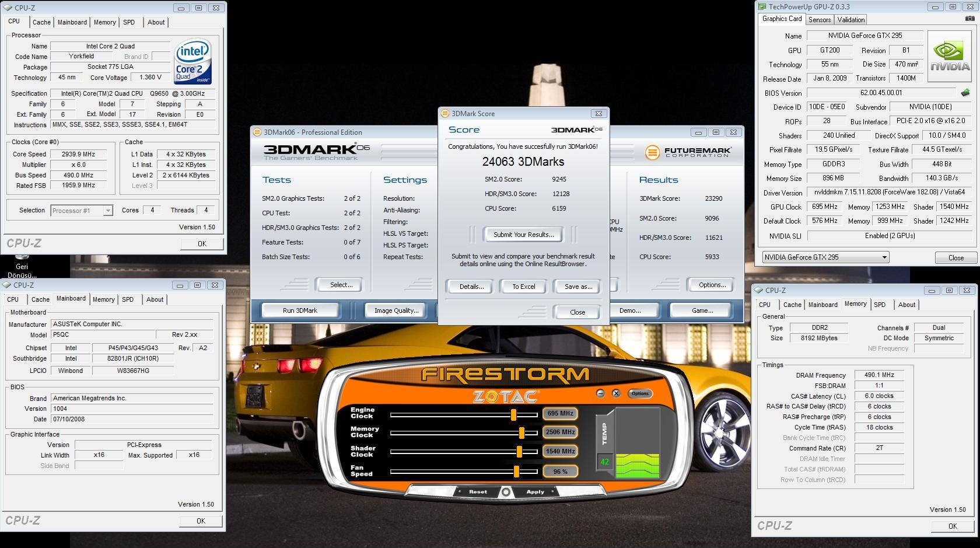Open Options under 3DMark06 Results
The height and width of the screenshot is (548, 980).
coord(712,285)
